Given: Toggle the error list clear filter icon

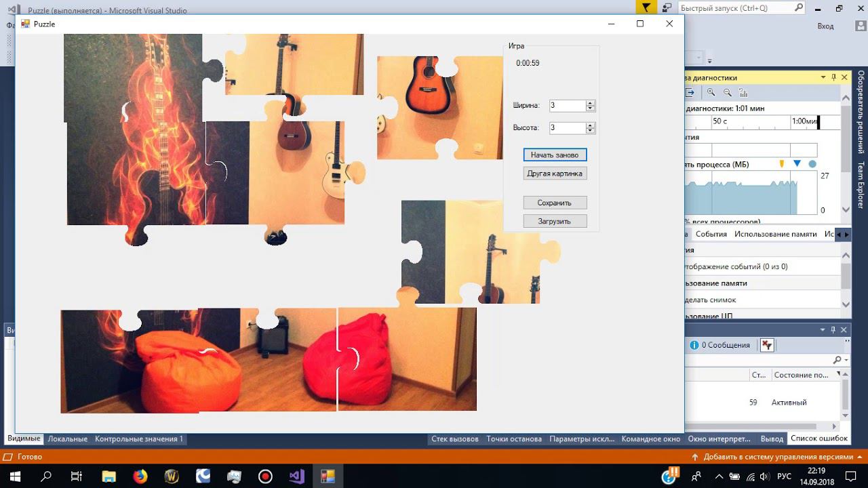Looking at the screenshot, I should coord(767,345).
